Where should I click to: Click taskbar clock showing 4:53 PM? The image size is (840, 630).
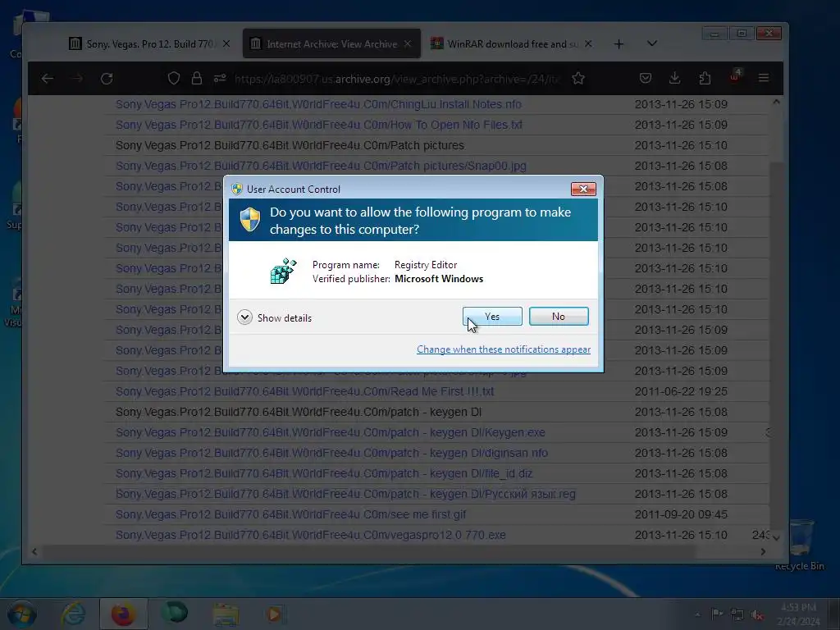[x=798, y=614]
